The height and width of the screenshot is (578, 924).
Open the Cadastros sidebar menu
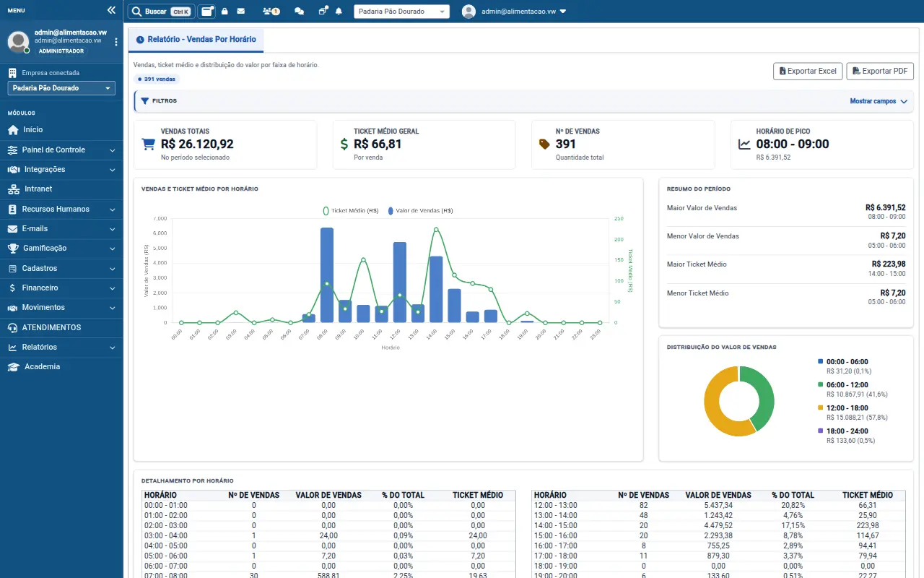pos(61,268)
